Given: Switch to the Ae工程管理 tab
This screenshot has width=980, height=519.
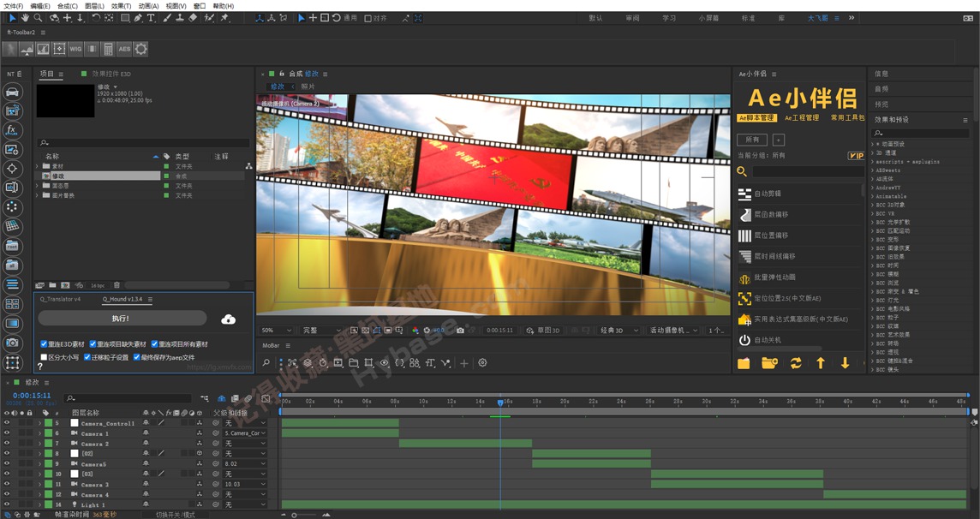Looking at the screenshot, I should click(x=802, y=117).
